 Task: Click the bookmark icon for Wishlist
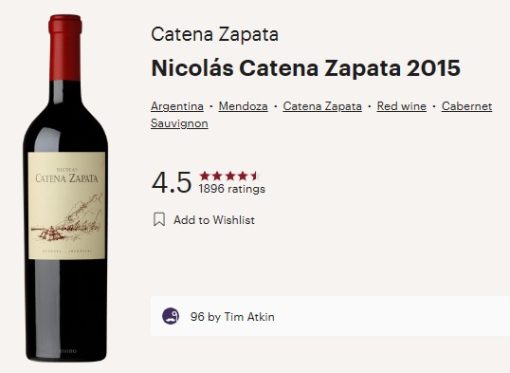(159, 219)
